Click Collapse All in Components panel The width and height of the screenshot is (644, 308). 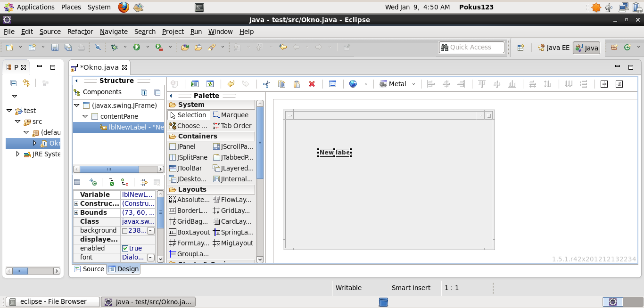[x=157, y=92]
